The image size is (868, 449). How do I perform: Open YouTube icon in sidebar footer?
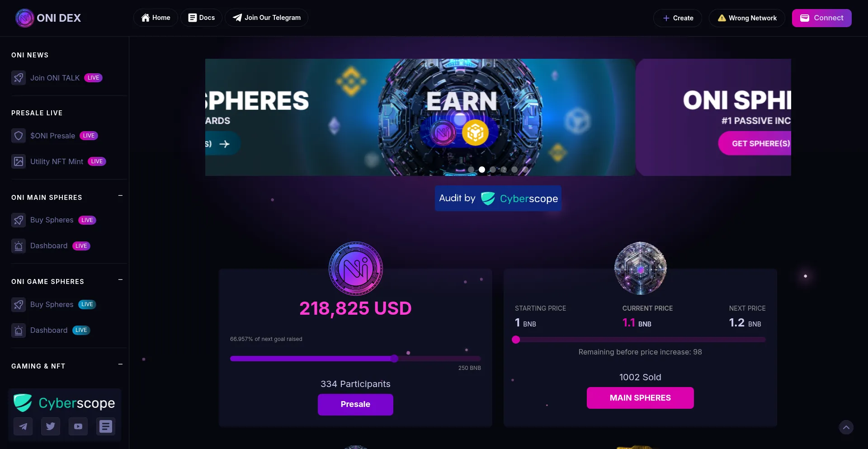point(78,426)
